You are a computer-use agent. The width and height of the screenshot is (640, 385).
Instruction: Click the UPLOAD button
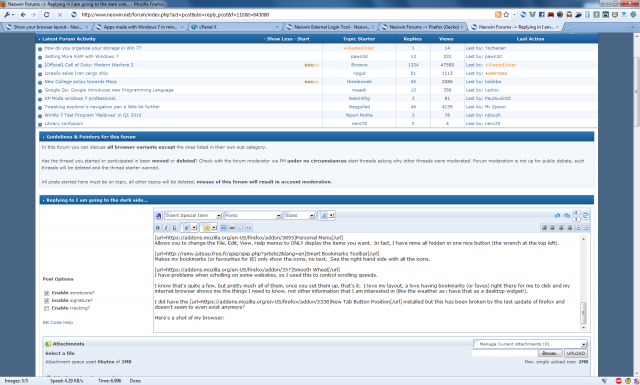click(576, 354)
